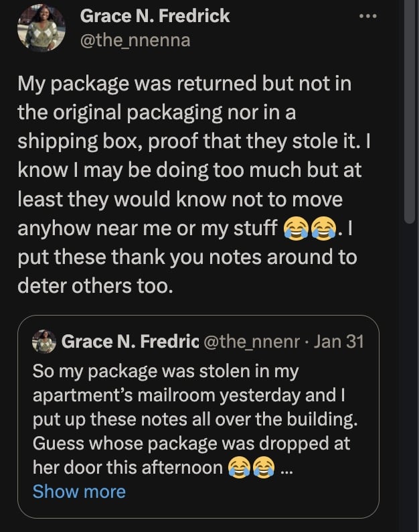Click the quoted line "Guess whose package was dropped at"

[191, 444]
